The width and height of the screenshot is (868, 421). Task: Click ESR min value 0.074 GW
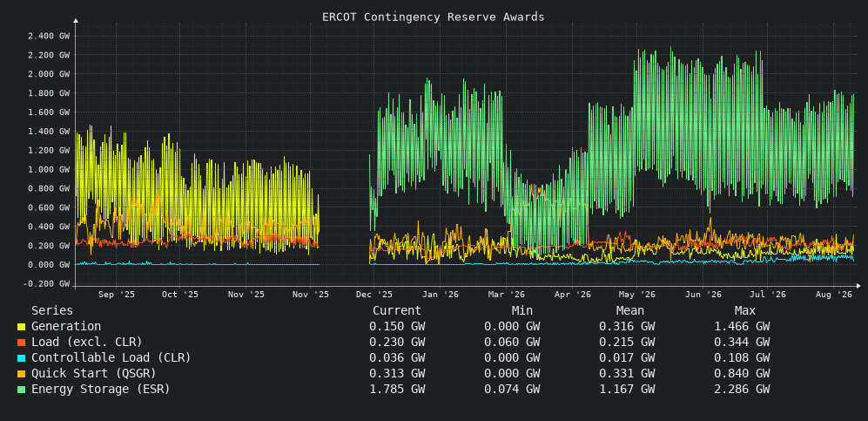(x=512, y=389)
